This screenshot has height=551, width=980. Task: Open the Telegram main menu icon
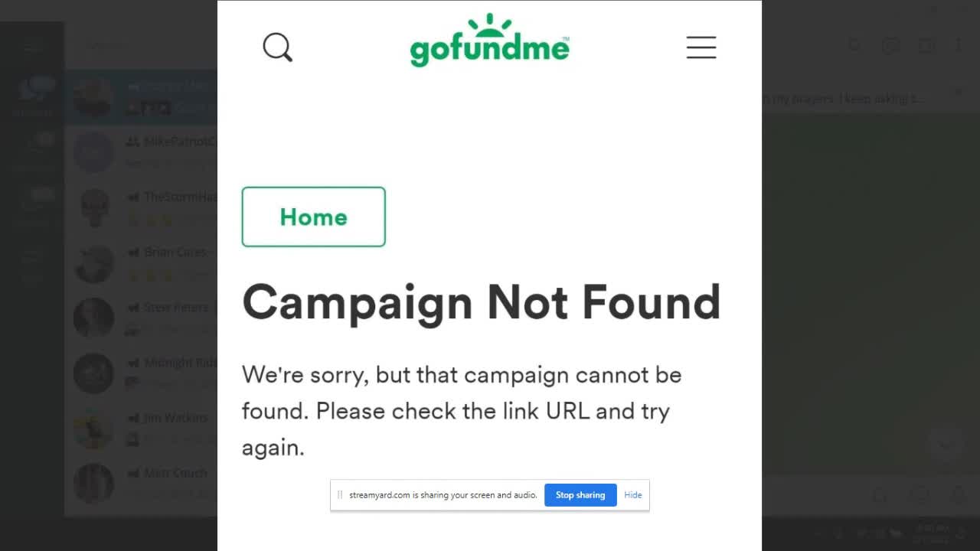[x=32, y=47]
